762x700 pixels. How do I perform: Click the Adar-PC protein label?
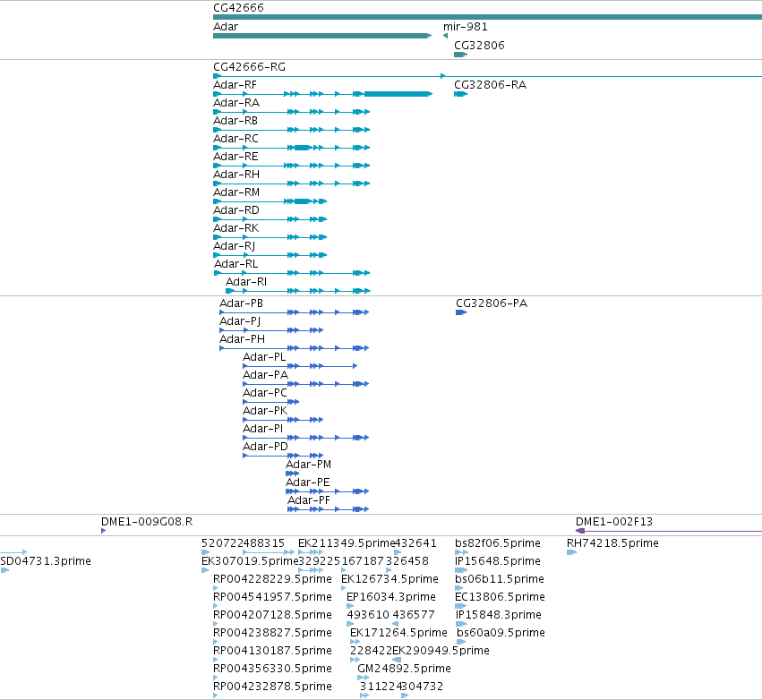point(265,393)
